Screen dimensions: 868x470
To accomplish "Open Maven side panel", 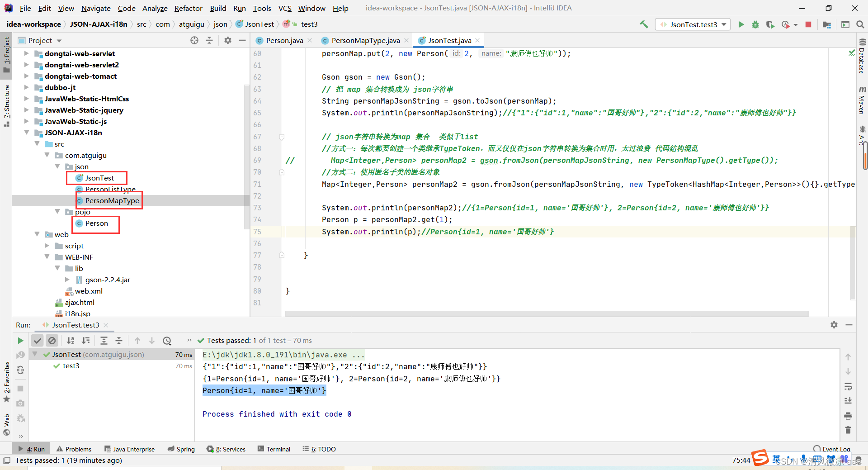I will 862,100.
